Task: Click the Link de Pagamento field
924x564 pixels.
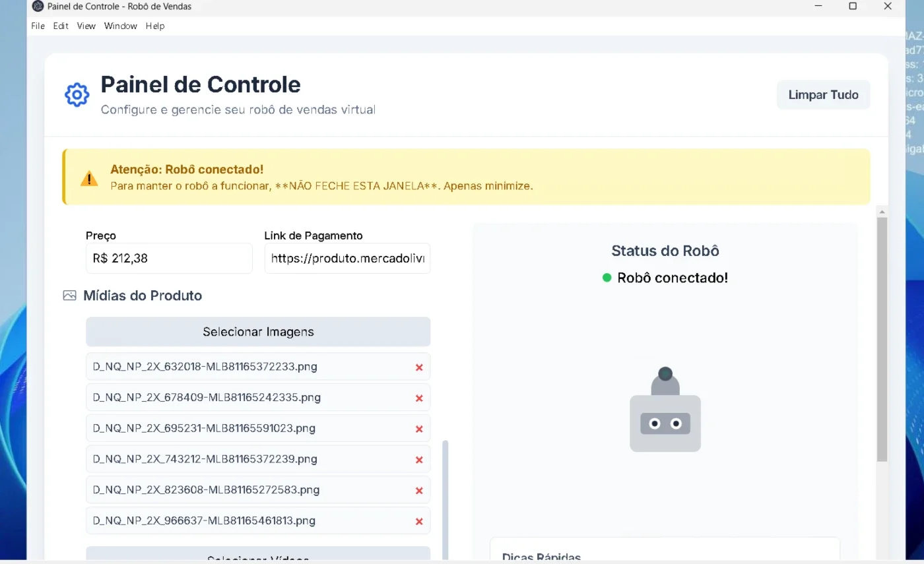Action: [347, 258]
